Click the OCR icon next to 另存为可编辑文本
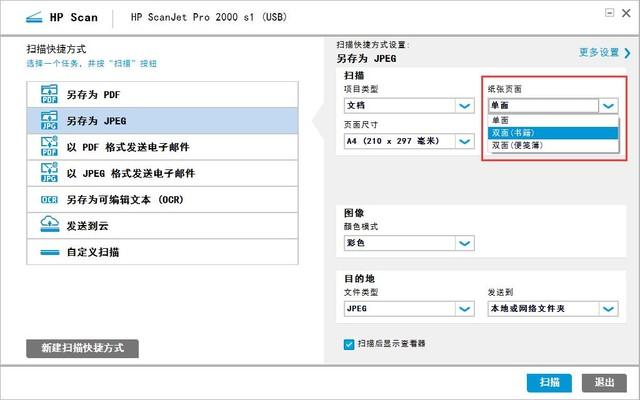The width and height of the screenshot is (640, 400). click(49, 200)
